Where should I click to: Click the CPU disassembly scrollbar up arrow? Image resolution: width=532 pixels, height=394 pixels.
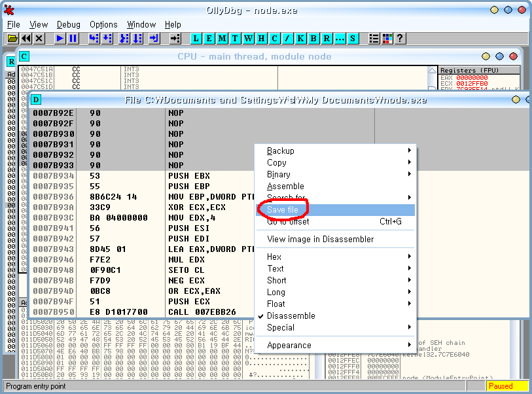[432, 71]
